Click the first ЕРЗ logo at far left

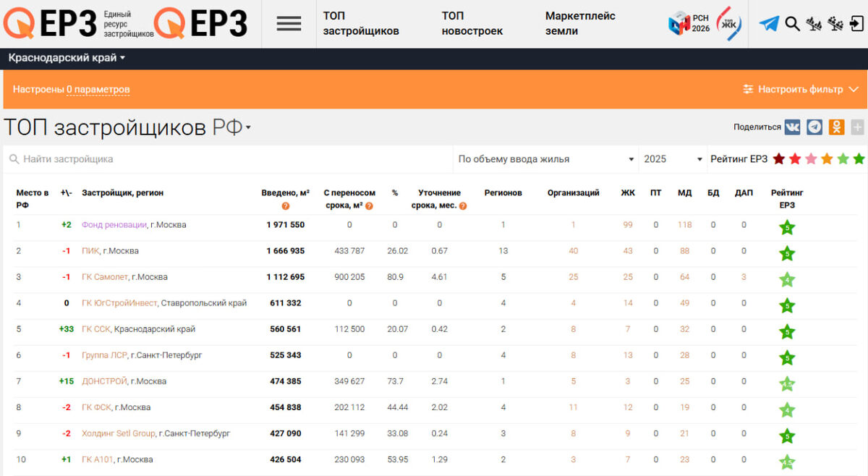point(51,24)
